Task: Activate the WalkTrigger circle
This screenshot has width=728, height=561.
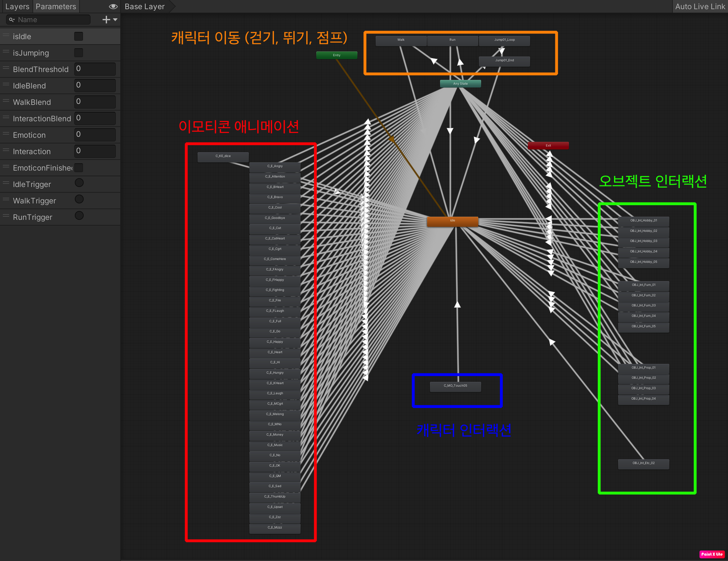Action: coord(79,199)
